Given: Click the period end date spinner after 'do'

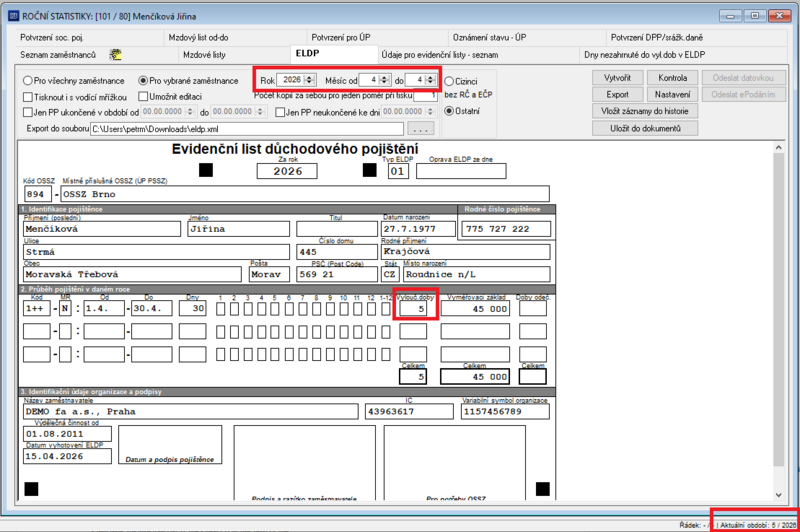Looking at the screenshot, I should pos(260,111).
